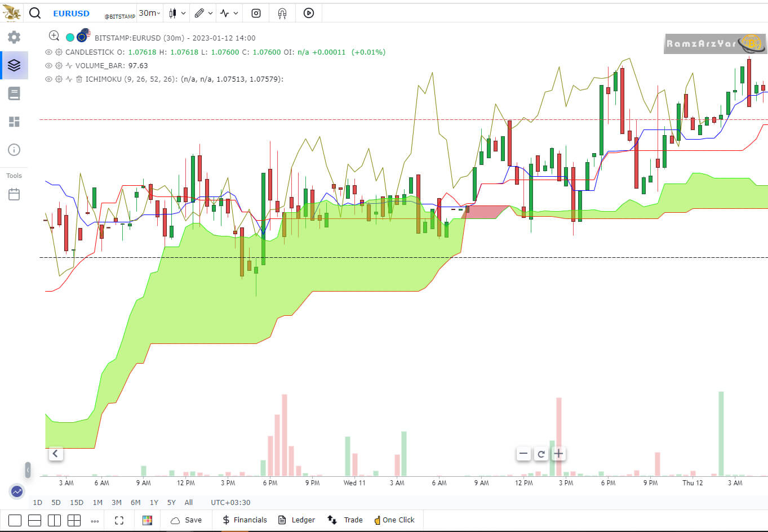768x532 pixels.
Task: Open settings gear for ICHIMOKU indicator
Action: coord(59,79)
